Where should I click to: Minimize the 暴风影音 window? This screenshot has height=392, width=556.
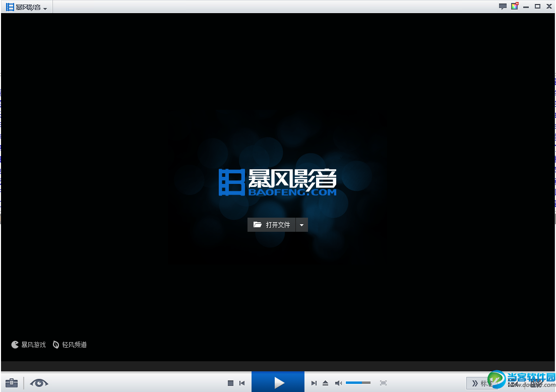click(526, 7)
